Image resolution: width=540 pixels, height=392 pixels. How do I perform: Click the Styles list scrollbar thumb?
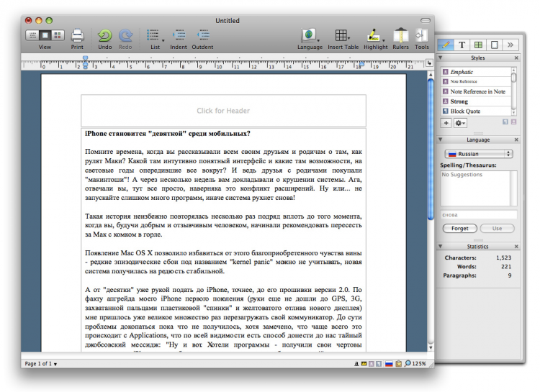[514, 78]
